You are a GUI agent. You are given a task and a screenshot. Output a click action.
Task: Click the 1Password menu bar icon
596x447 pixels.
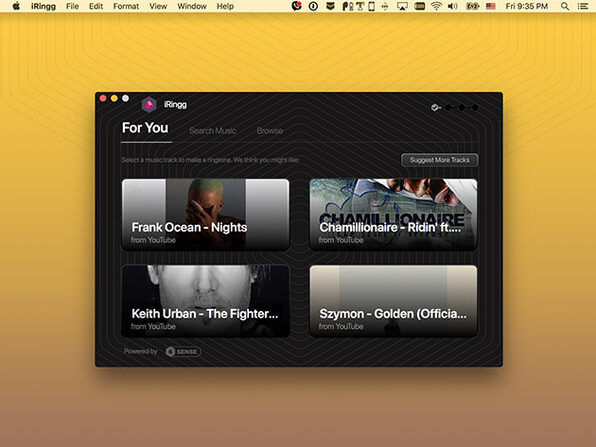tap(313, 6)
